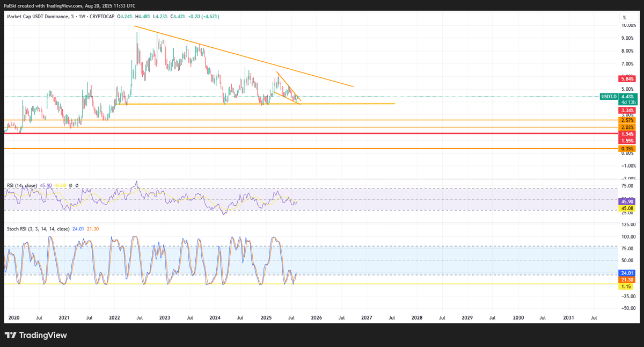Click the 24.01 blue Stoch RSI label
The height and width of the screenshot is (347, 644).
(627, 273)
